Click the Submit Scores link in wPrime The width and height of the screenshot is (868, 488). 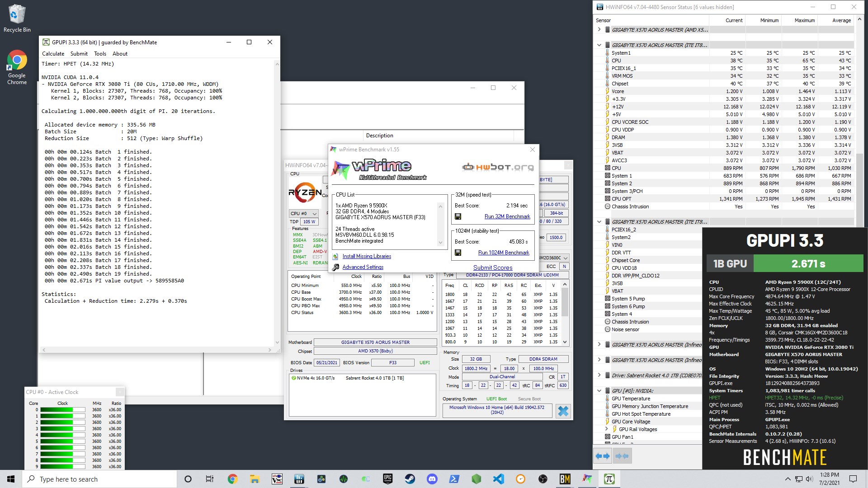(493, 267)
